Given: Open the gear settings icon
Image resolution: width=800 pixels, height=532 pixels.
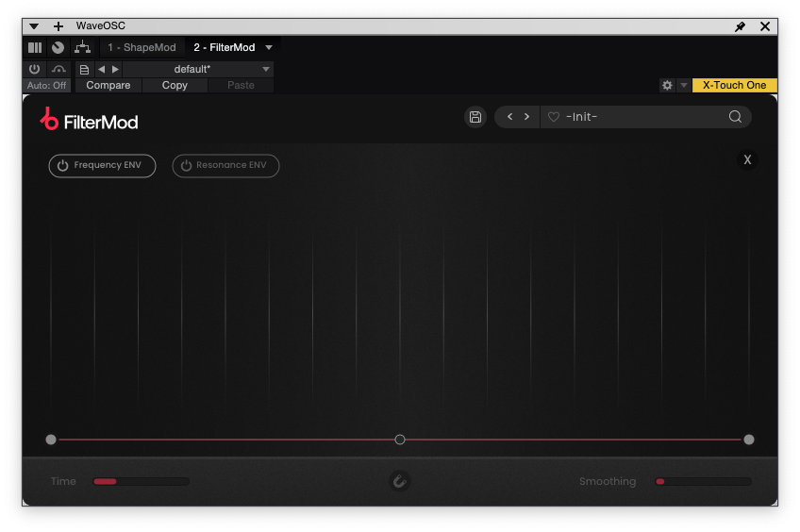Looking at the screenshot, I should (x=667, y=85).
